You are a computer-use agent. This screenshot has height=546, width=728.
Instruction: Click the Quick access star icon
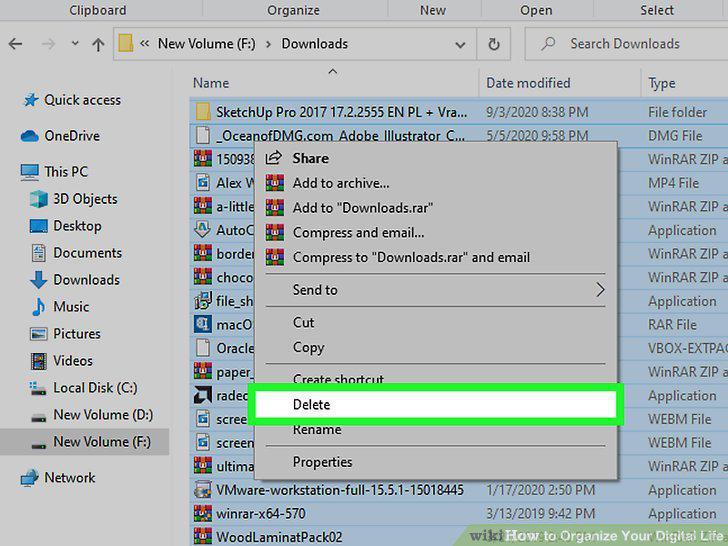(x=31, y=100)
